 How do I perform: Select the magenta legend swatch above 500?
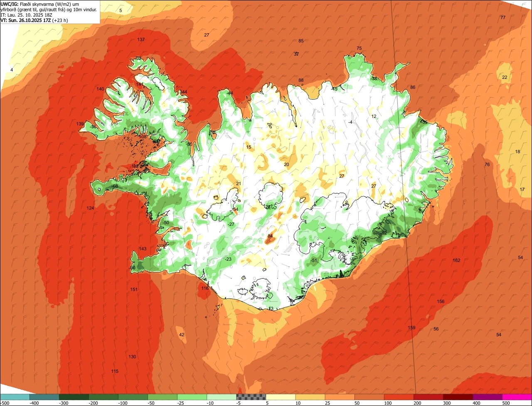(517, 397)
